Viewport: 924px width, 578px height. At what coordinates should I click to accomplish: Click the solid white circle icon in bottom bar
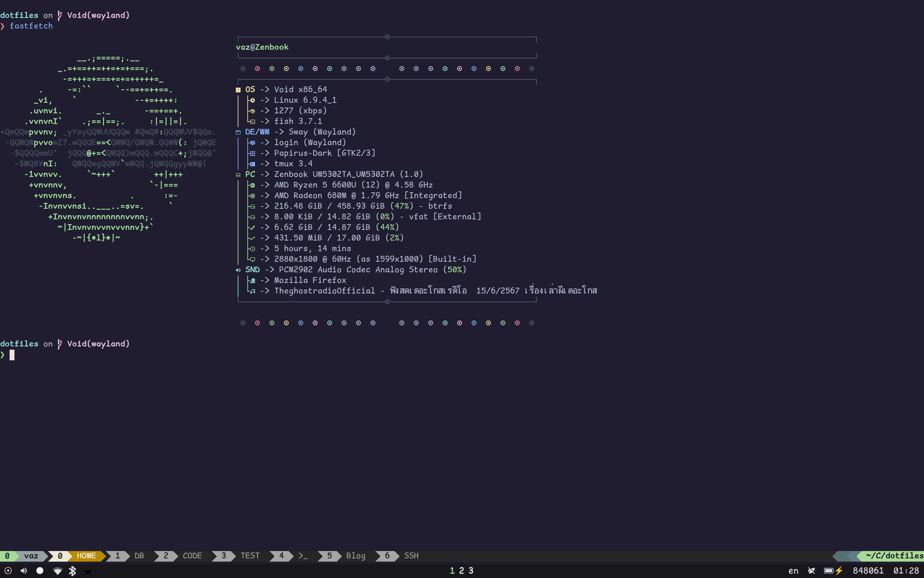click(x=40, y=570)
